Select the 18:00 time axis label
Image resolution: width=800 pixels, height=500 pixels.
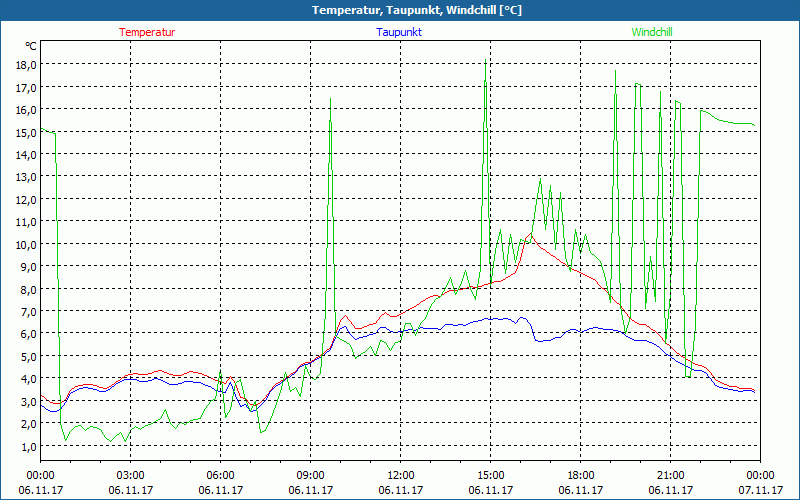[580, 475]
